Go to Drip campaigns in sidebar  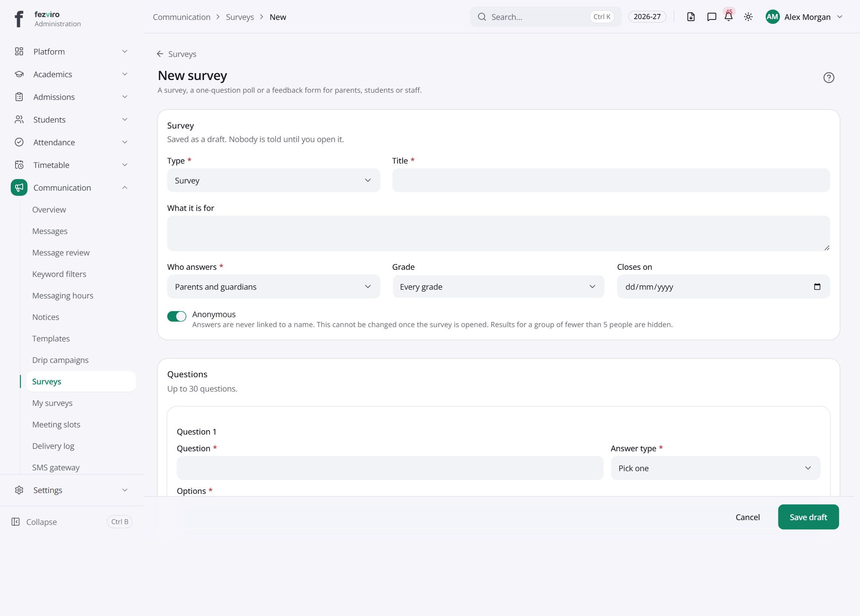pos(61,360)
